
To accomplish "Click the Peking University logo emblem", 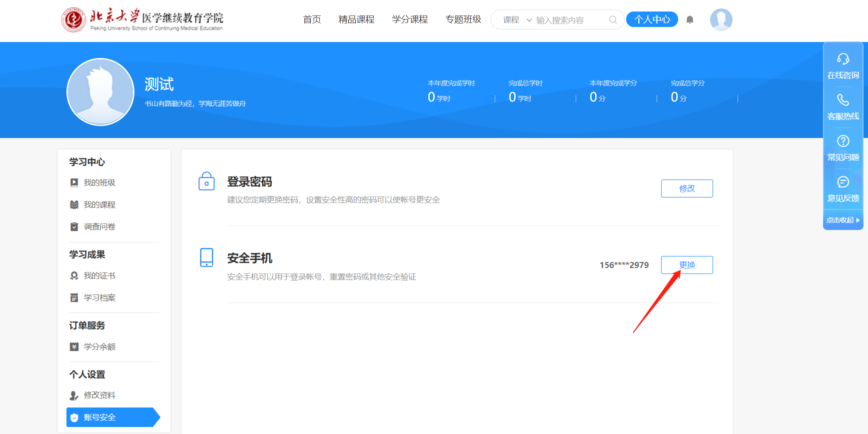I will pyautogui.click(x=73, y=20).
